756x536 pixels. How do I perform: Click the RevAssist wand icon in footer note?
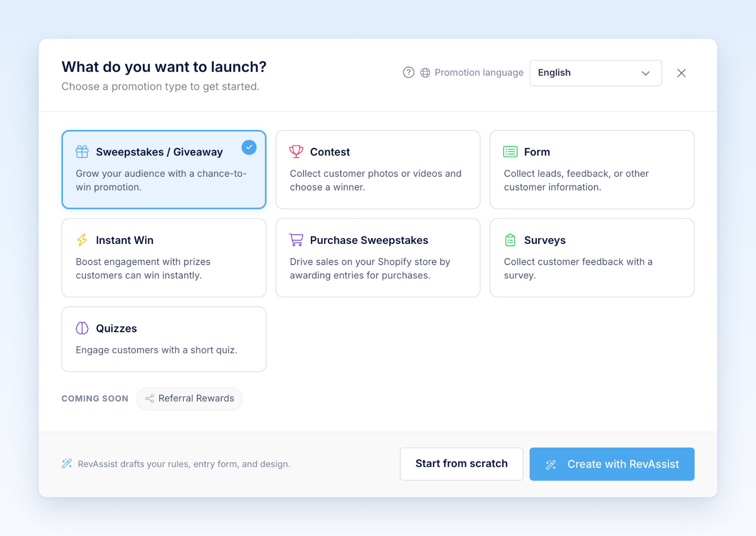67,464
